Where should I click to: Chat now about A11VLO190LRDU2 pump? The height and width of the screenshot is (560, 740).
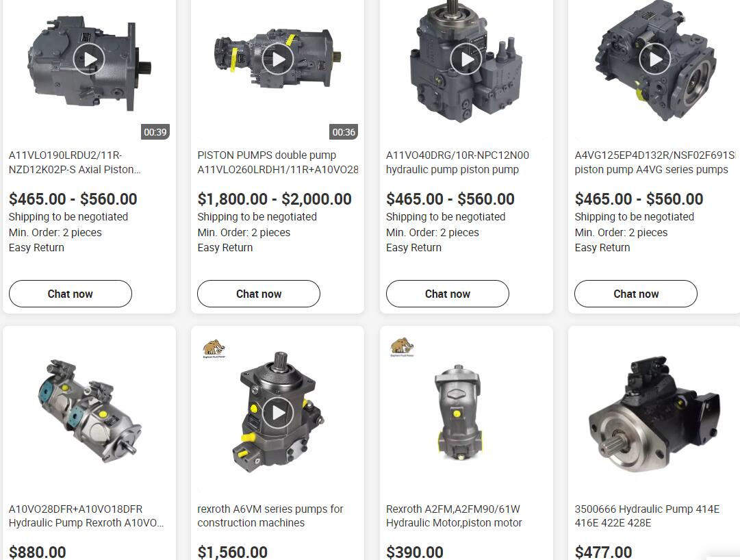(71, 294)
